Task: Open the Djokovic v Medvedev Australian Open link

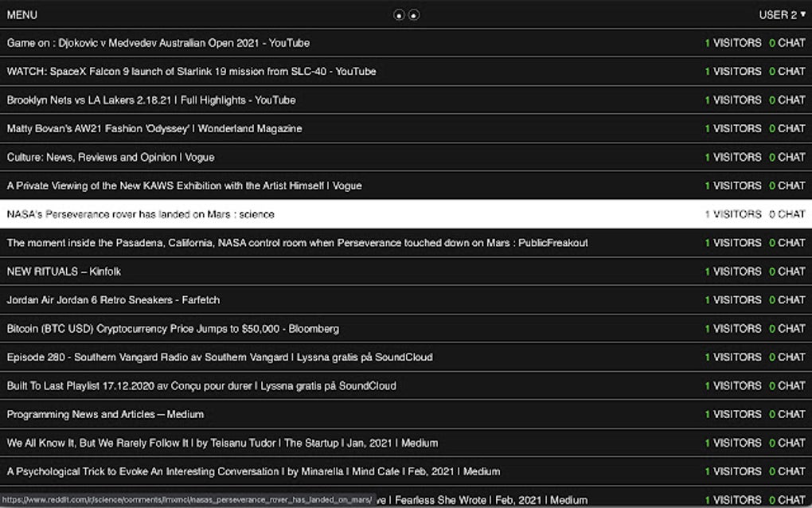Action: pyautogui.click(x=158, y=42)
